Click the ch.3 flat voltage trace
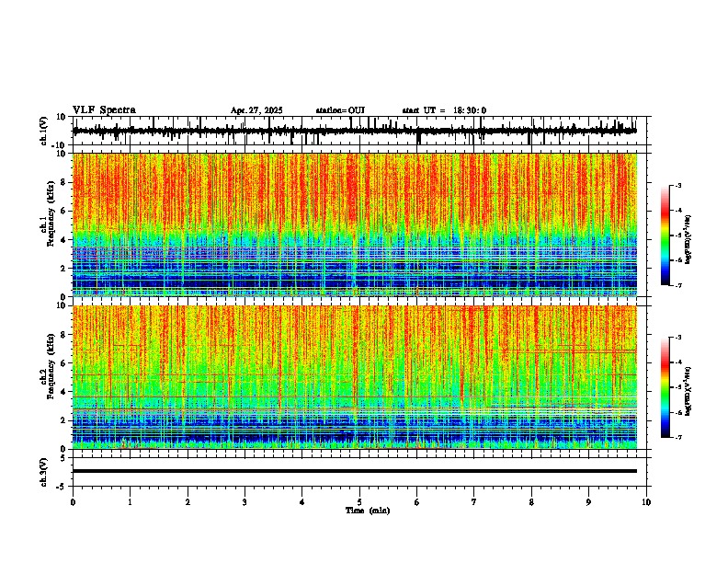The width and height of the screenshot is (728, 563). [x=355, y=471]
